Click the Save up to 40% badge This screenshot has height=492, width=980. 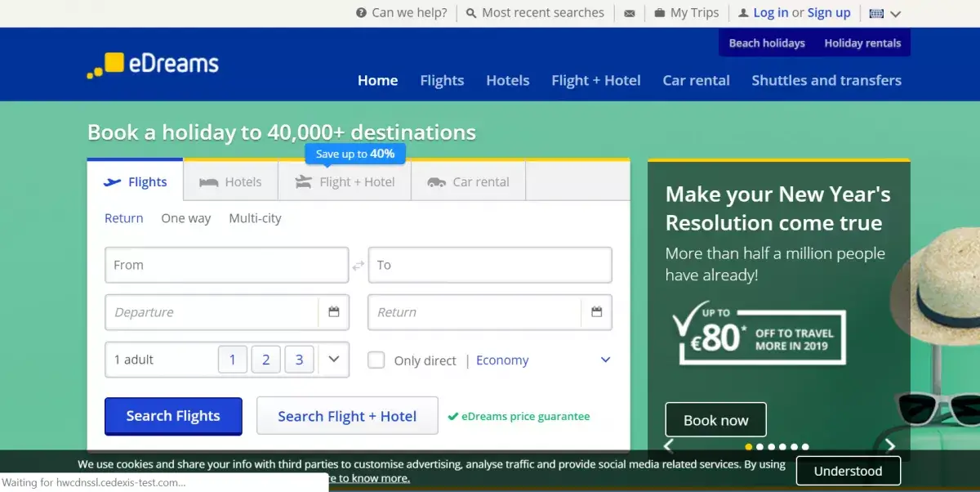pos(355,154)
